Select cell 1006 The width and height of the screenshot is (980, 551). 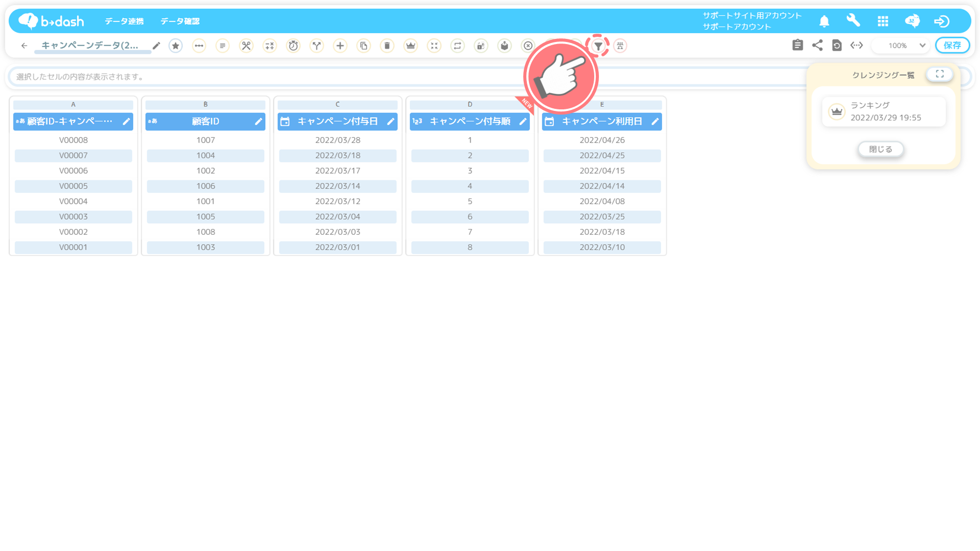point(205,186)
